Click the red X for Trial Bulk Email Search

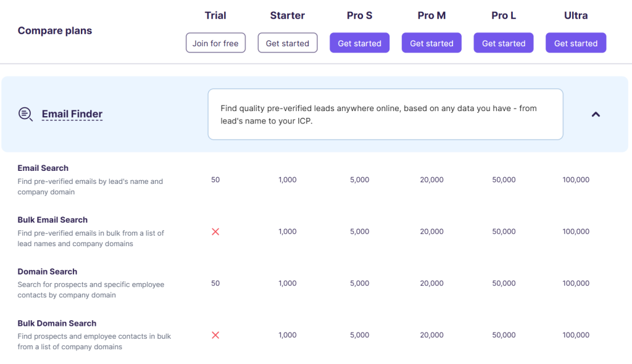pos(215,232)
